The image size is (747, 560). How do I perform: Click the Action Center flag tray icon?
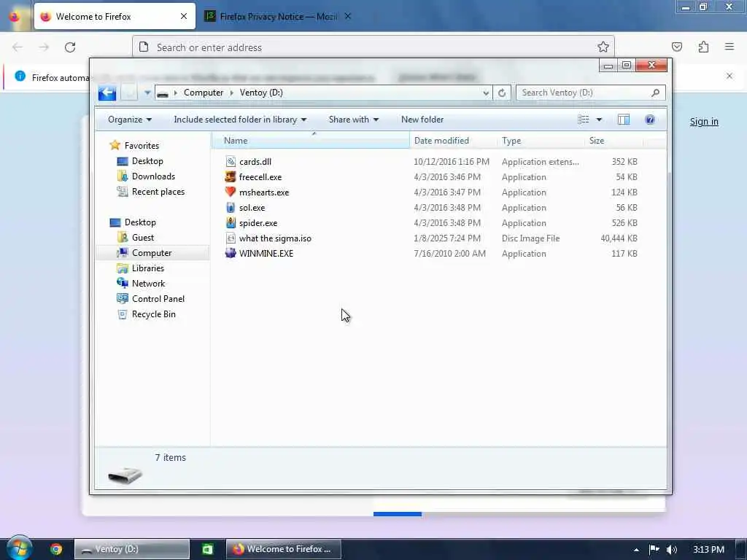[x=654, y=550]
